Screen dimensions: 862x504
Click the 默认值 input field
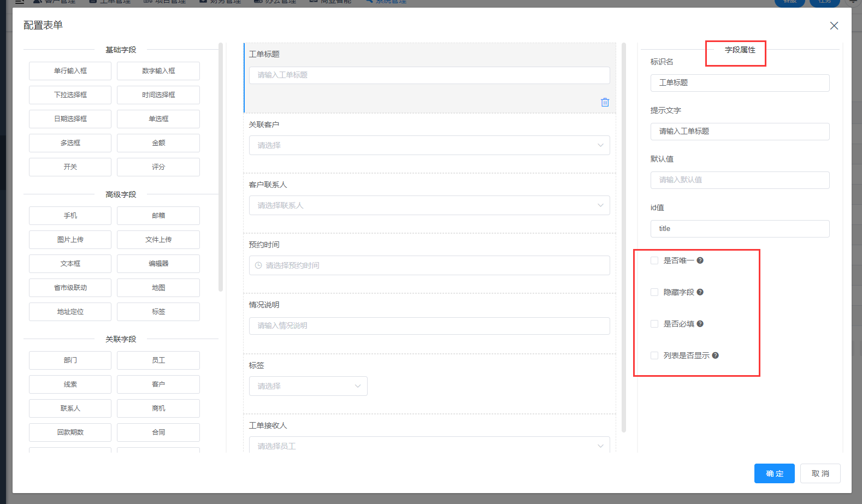pyautogui.click(x=740, y=180)
